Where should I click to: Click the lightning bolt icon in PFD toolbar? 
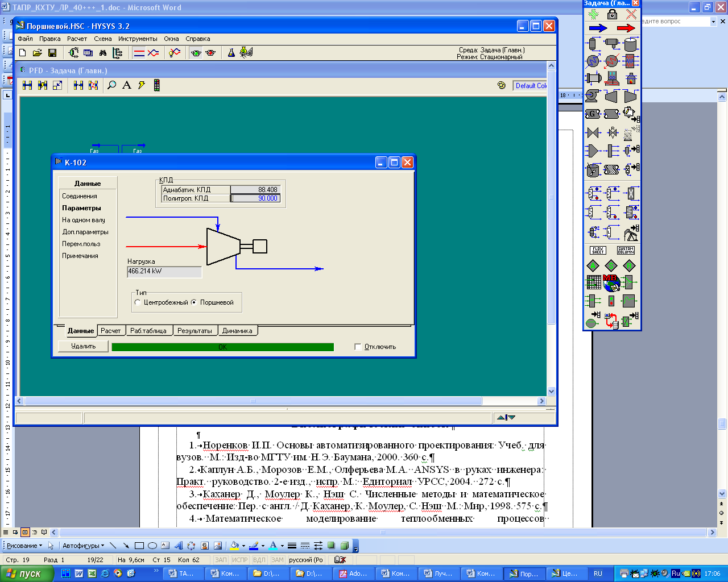tap(142, 85)
